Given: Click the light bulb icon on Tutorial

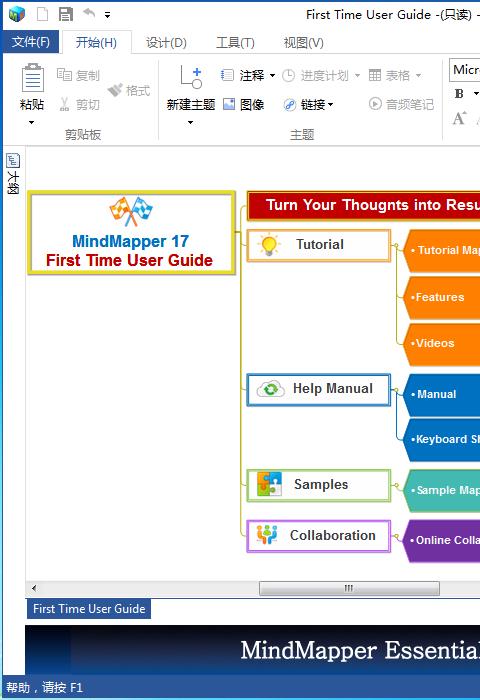Looking at the screenshot, I should (269, 245).
